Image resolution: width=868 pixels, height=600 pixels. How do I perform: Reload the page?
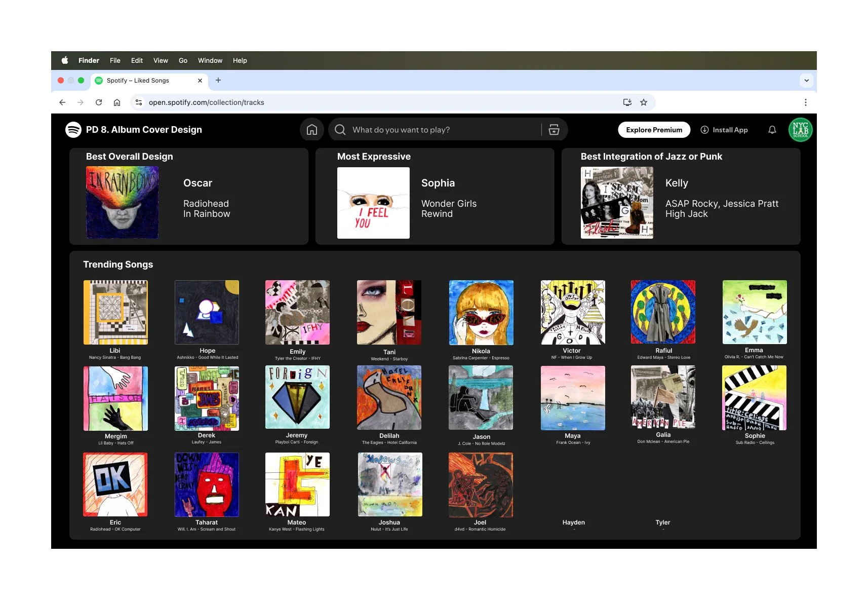pos(99,102)
